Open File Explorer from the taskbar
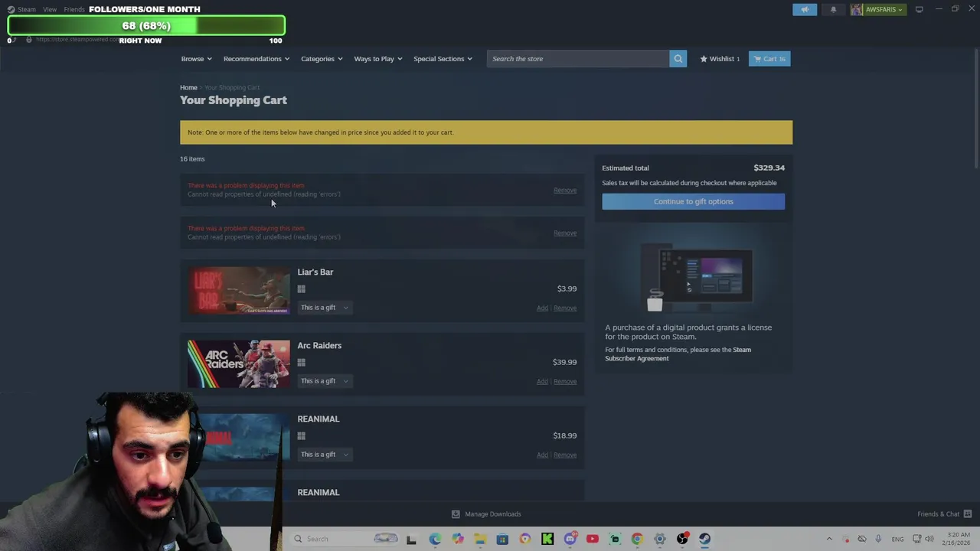This screenshot has width=980, height=551. (x=480, y=539)
